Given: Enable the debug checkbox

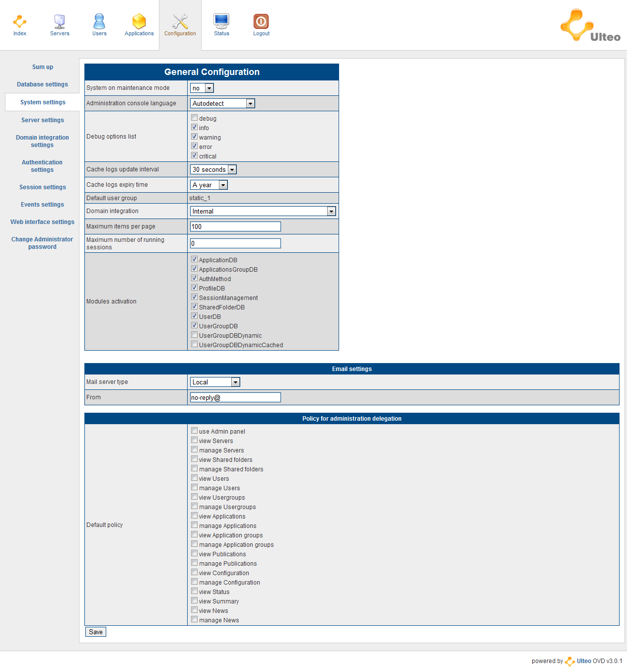Looking at the screenshot, I should tap(195, 118).
